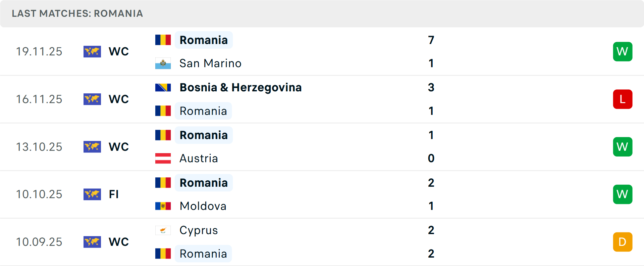The width and height of the screenshot is (644, 266).
Task: Select the WC label for the 10.09.25 match
Action: (118, 242)
